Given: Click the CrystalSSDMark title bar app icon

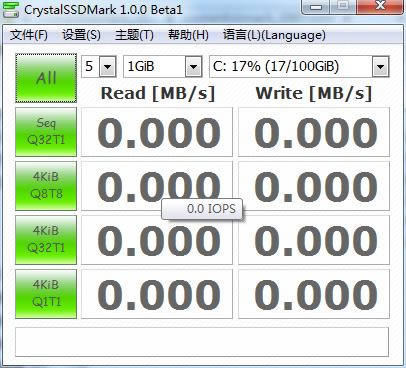Looking at the screenshot, I should [11, 9].
